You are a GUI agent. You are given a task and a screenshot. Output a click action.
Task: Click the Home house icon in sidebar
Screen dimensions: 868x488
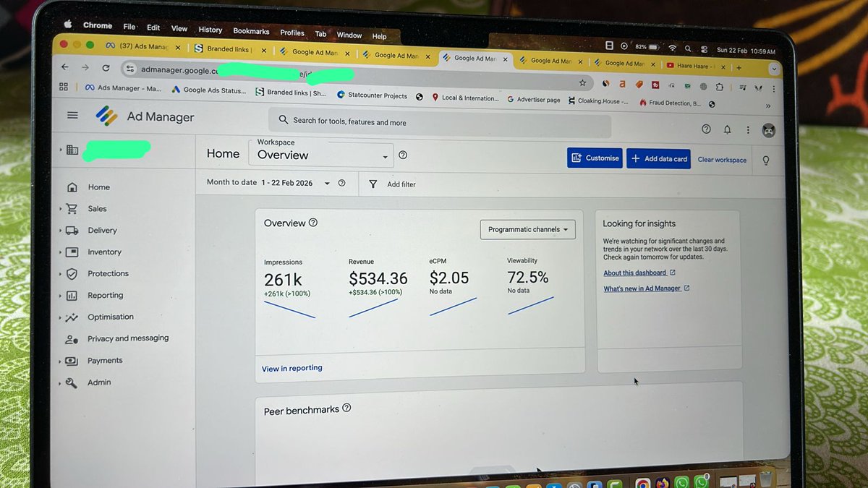tap(72, 187)
